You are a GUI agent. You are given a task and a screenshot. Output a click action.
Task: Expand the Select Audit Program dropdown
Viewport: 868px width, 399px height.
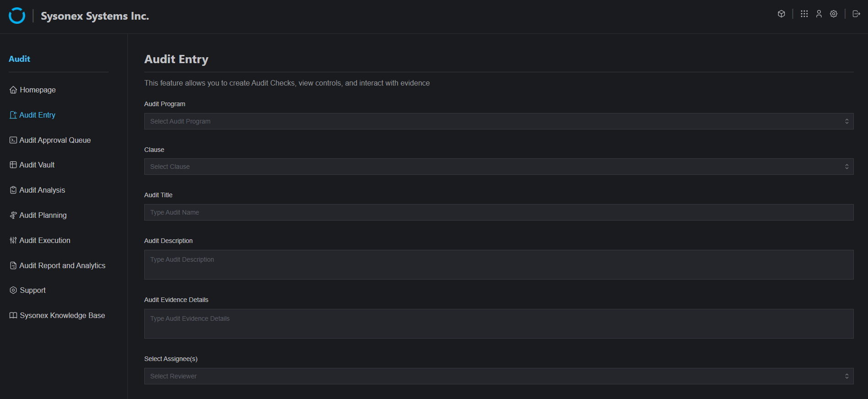498,121
